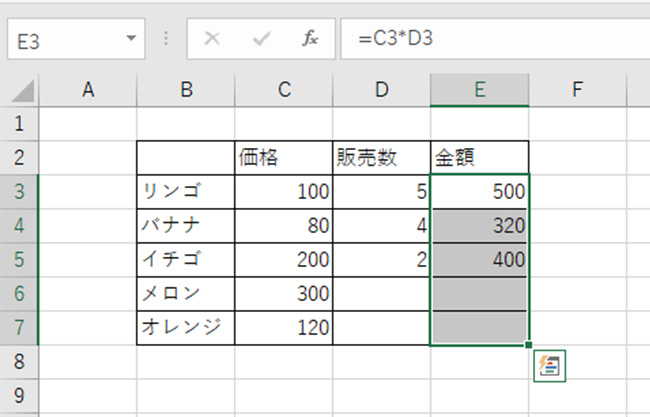Cancel the entry with the X icon
The width and height of the screenshot is (650, 417).
point(212,39)
